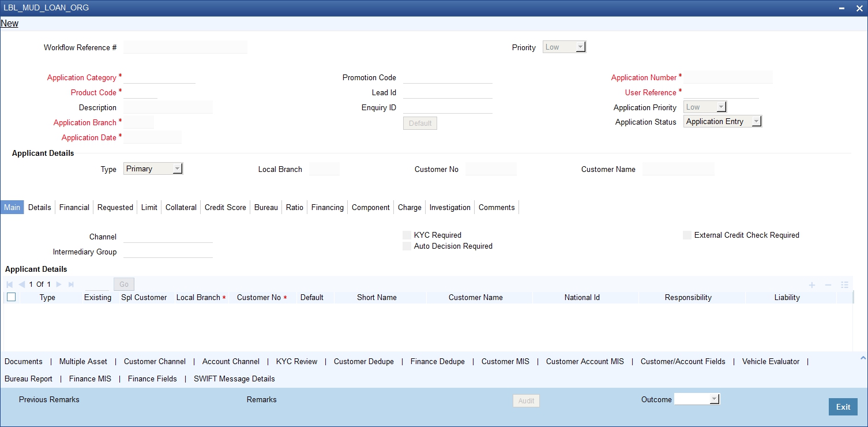This screenshot has height=427, width=868.
Task: Open the Documents subsystem link
Action: [x=24, y=361]
